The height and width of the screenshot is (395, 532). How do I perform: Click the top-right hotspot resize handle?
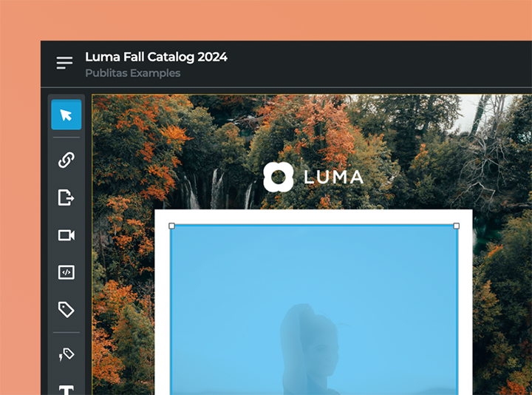457,226
